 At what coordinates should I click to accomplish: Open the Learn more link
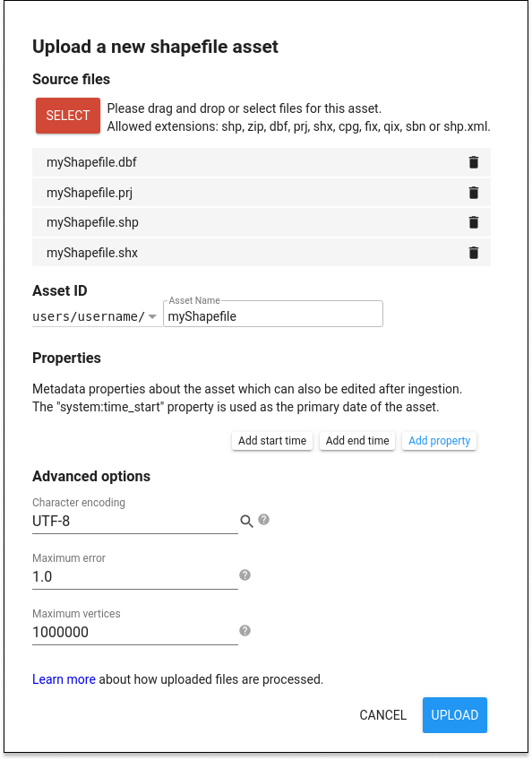(x=64, y=679)
